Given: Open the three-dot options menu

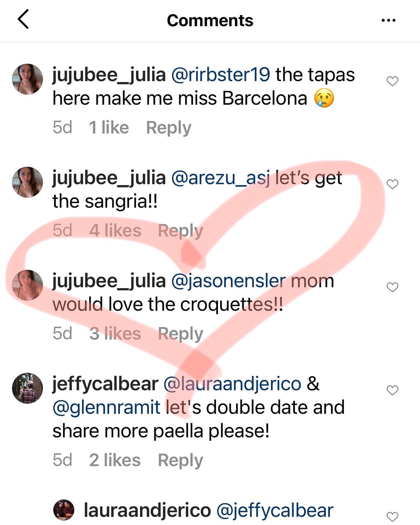Looking at the screenshot, I should click(388, 20).
